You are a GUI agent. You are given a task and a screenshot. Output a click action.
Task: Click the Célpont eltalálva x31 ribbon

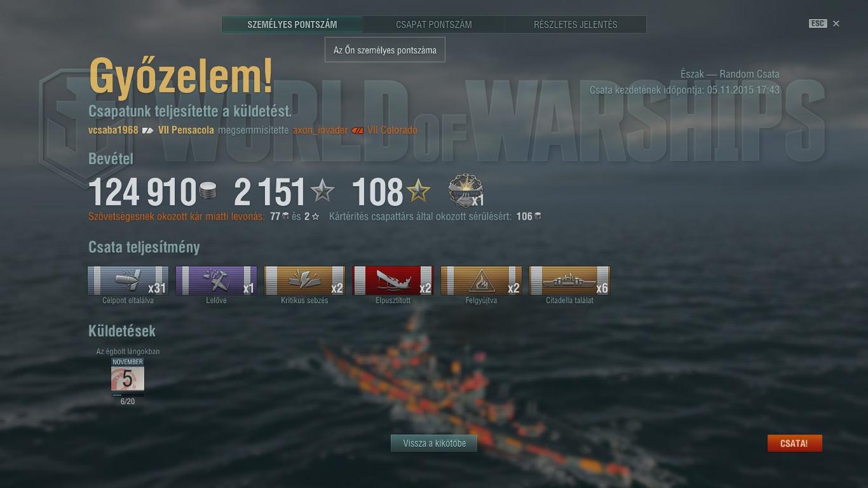(x=128, y=280)
